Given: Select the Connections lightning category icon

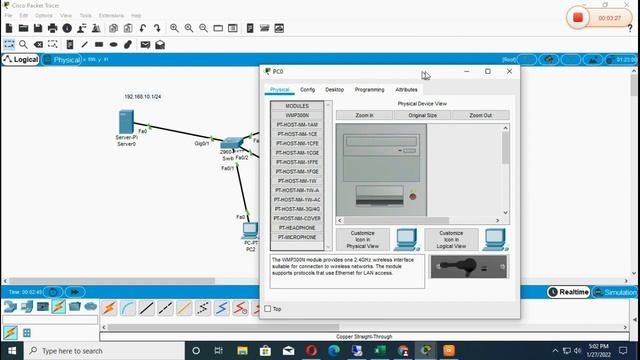Looking at the screenshot, I should pos(59,307).
